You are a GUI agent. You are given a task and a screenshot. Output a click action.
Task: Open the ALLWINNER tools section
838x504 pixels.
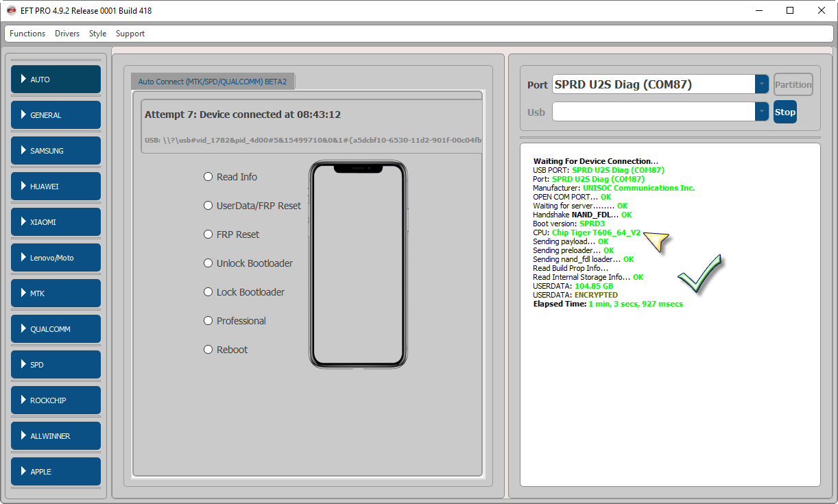tap(55, 435)
